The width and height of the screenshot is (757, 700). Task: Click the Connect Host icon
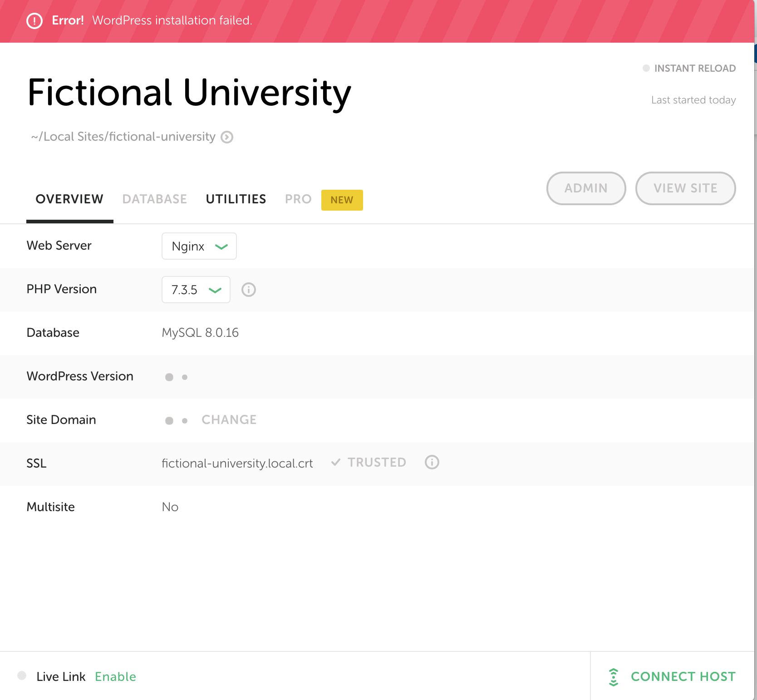(x=614, y=677)
